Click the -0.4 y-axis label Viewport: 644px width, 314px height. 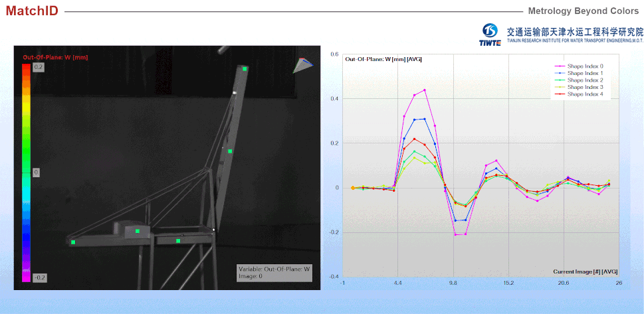click(334, 276)
